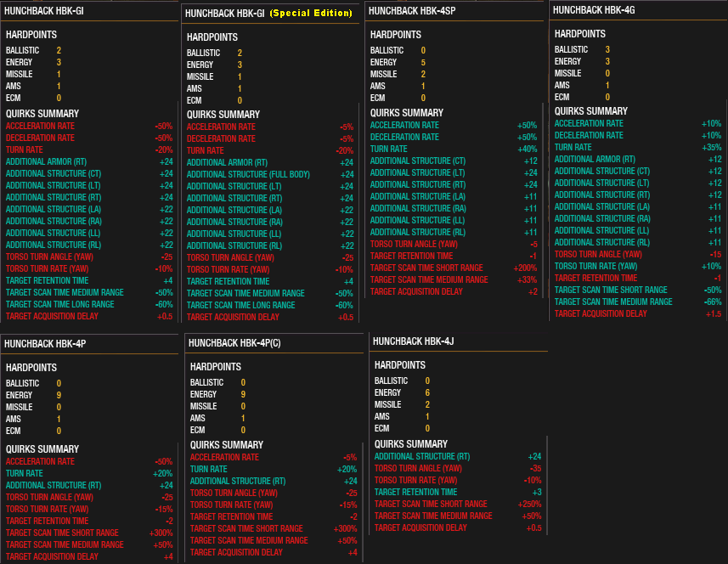This screenshot has height=564, width=728.
Task: Click the yellow (Special Edition) label
Action: coord(311,13)
